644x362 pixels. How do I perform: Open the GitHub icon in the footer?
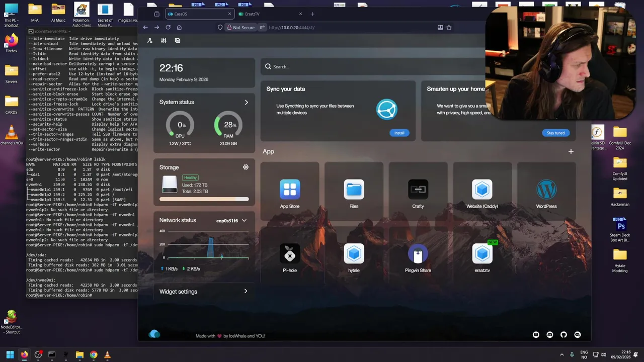tap(563, 335)
